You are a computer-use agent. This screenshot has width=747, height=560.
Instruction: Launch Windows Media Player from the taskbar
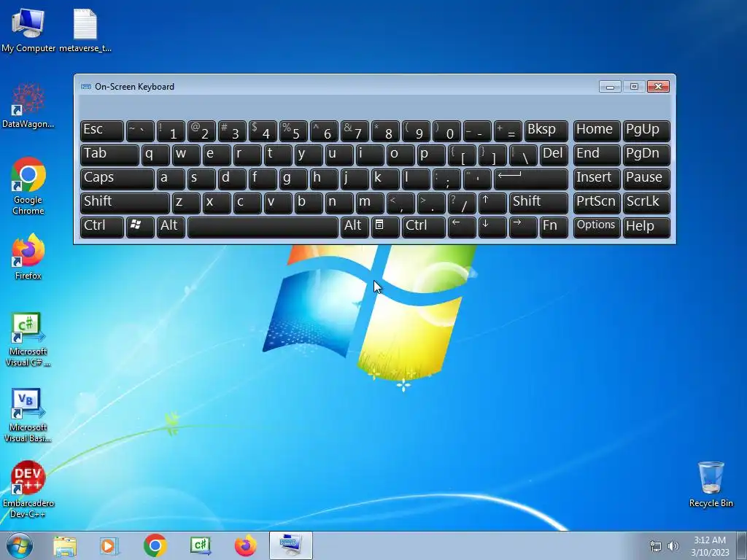pyautogui.click(x=109, y=545)
